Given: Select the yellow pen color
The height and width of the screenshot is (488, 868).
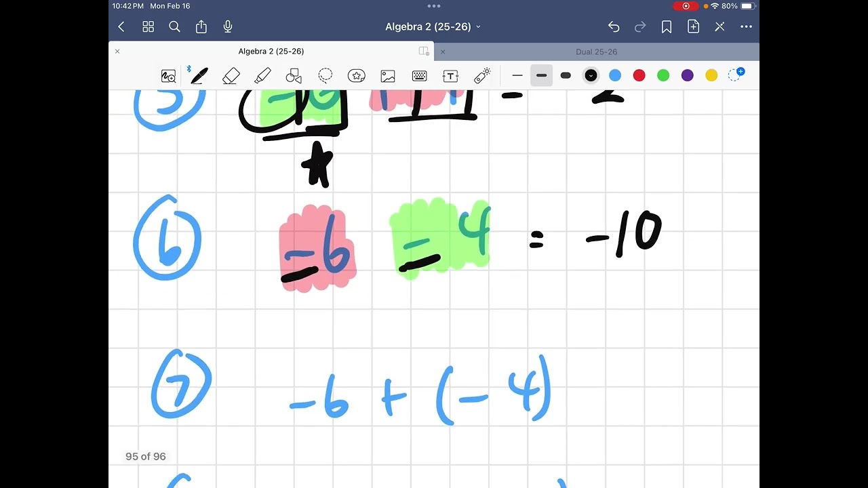Looking at the screenshot, I should [711, 75].
